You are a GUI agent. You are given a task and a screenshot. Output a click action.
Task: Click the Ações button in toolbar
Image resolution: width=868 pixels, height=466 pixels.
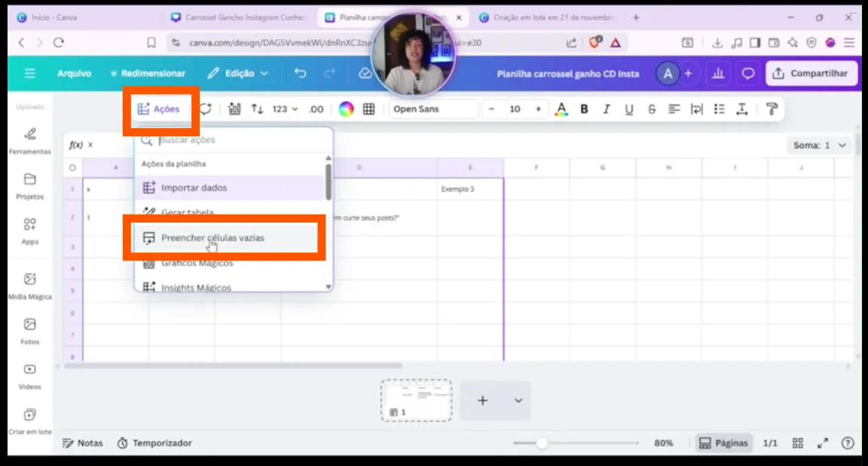click(159, 109)
